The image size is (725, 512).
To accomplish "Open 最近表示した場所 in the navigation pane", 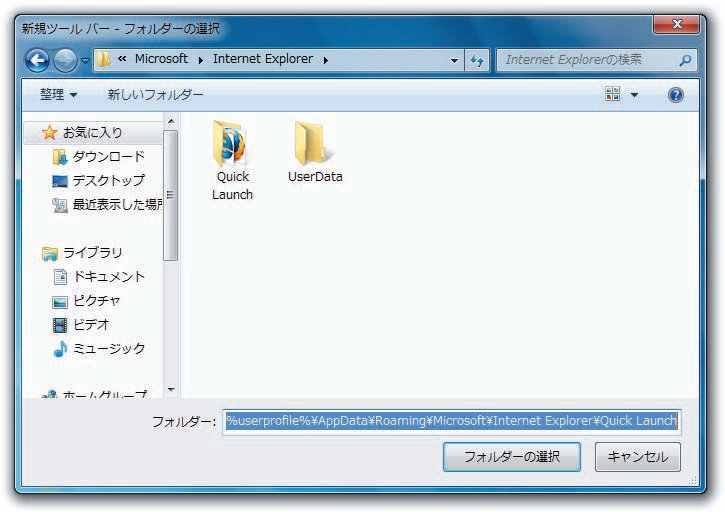I will [x=117, y=204].
